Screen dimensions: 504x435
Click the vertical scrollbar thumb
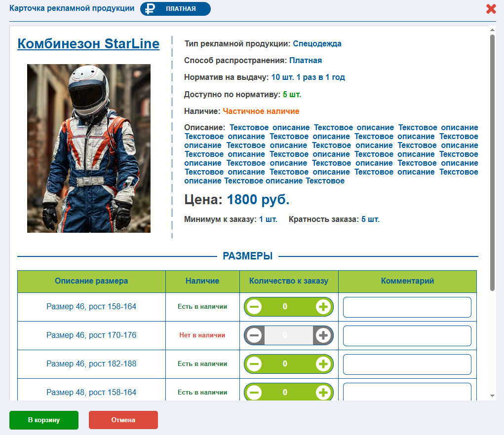[x=492, y=162]
